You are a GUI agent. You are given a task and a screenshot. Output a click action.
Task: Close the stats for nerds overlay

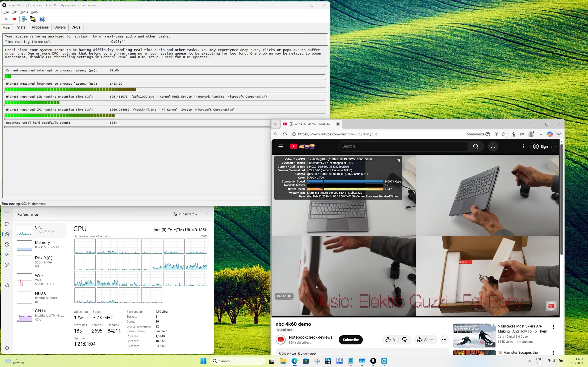point(398,160)
